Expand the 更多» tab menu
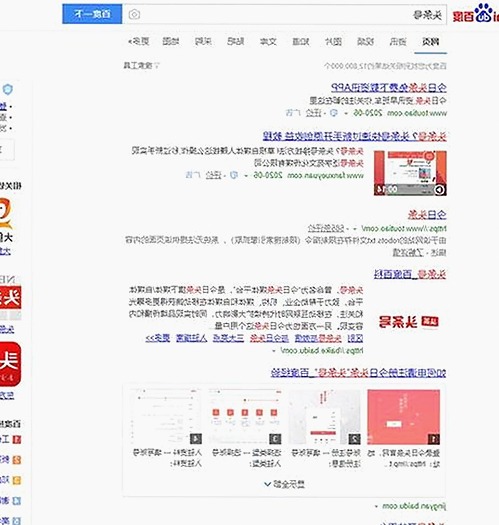This screenshot has width=499, height=525. [139, 42]
